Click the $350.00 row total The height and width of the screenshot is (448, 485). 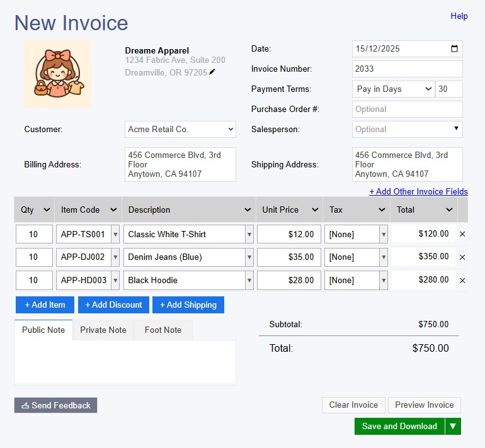point(433,257)
